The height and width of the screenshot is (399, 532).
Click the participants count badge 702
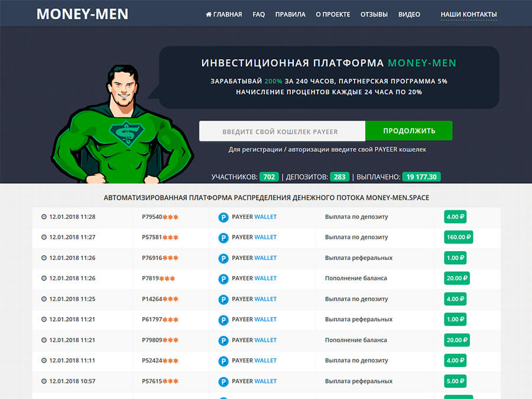coord(269,177)
